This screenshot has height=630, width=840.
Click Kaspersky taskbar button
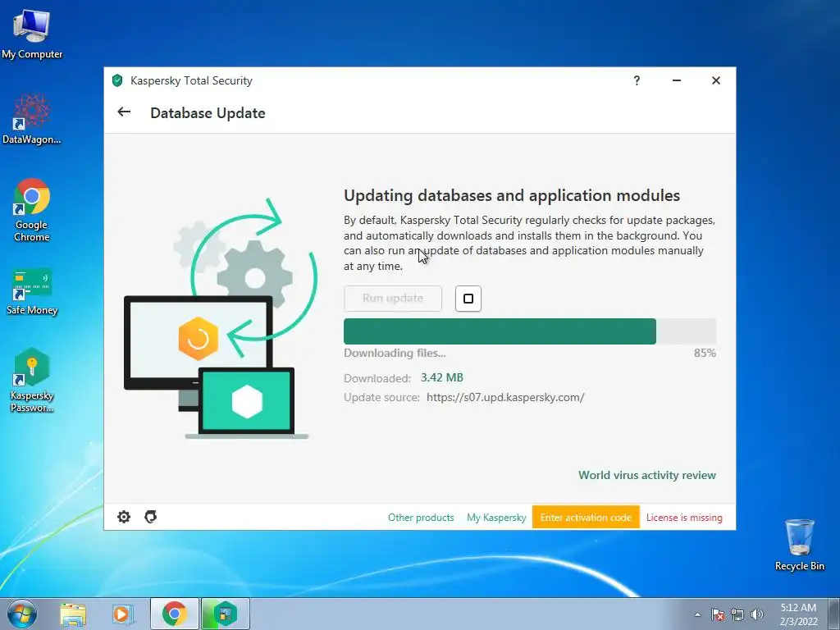pos(225,614)
